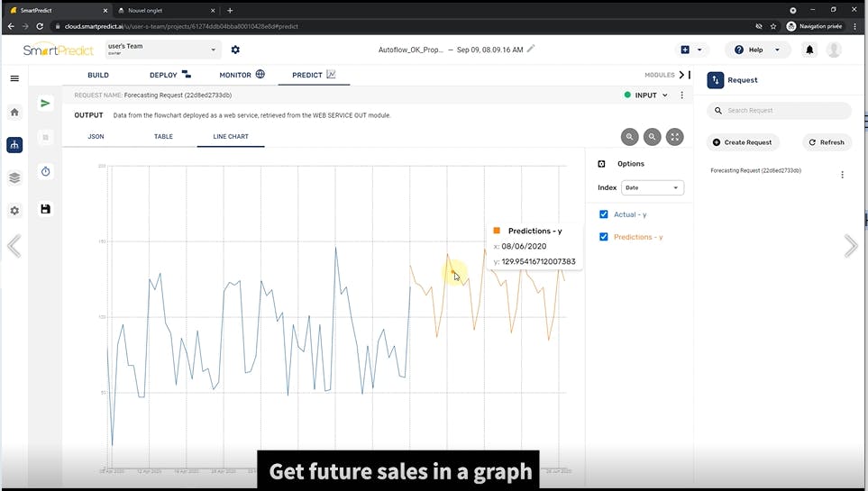Open sidebar settings gear icon
Image resolution: width=868 pixels, height=491 pixels.
14,210
